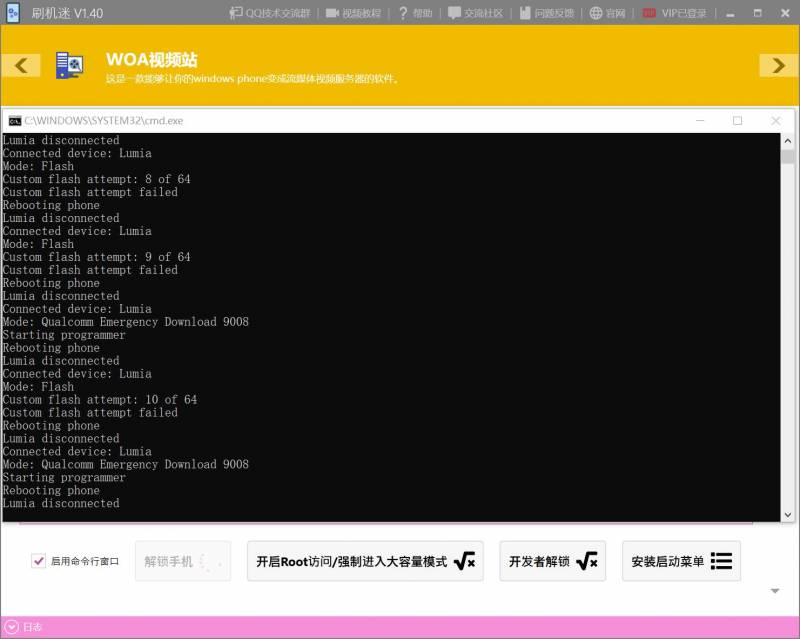Minimize the cmd.exe console window
This screenshot has height=639, width=800.
tap(700, 121)
